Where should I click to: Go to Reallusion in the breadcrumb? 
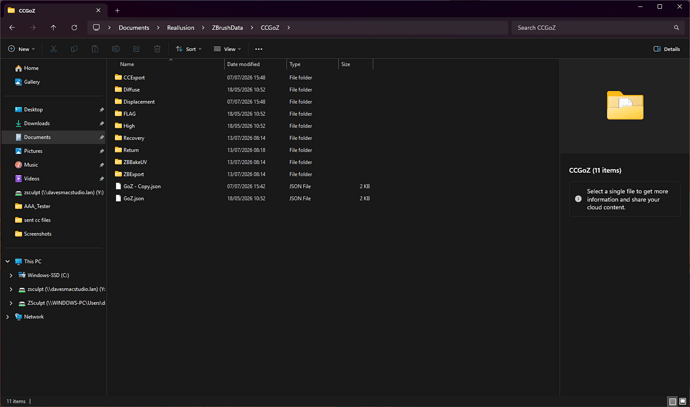point(180,27)
